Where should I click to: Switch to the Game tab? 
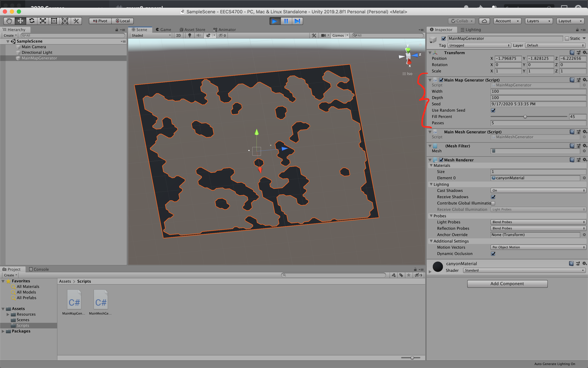point(163,30)
